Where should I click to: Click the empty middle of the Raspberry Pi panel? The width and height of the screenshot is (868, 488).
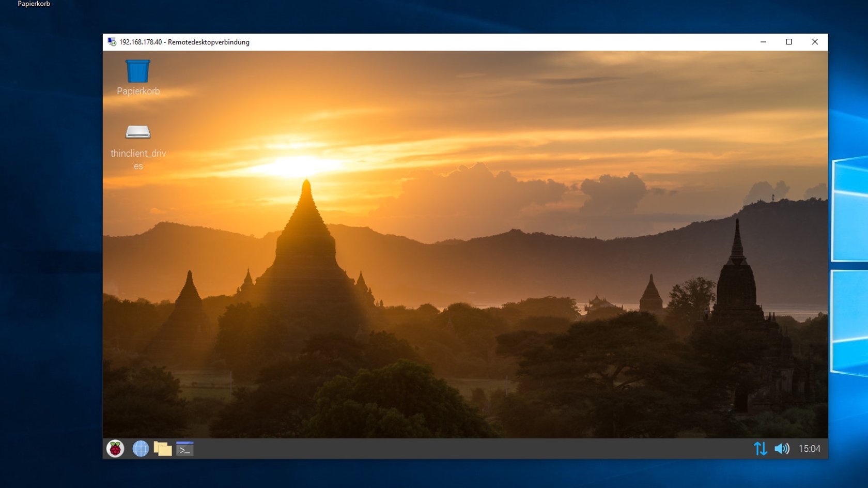465,449
